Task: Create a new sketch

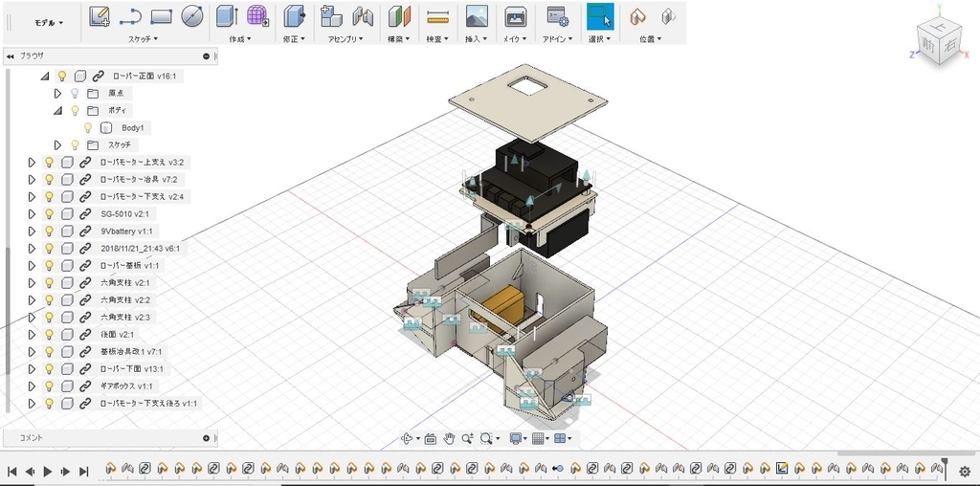Action: tap(100, 16)
